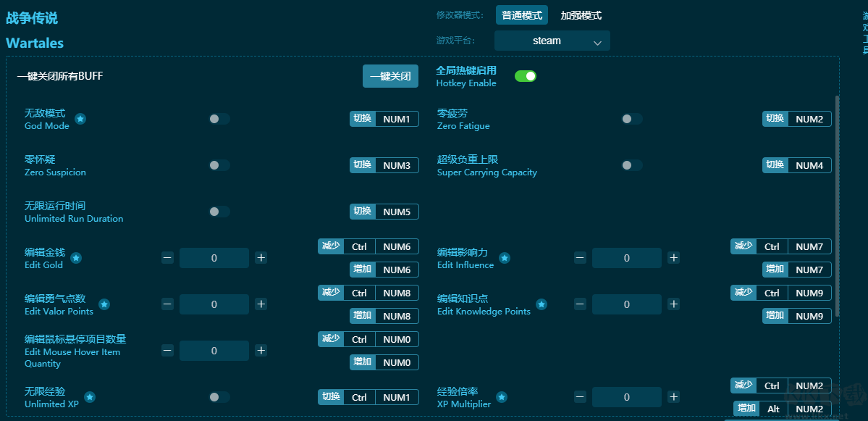Click Edit Valor Points 增加 NUM8 hotkey
This screenshot has width=868, height=421.
384,317
